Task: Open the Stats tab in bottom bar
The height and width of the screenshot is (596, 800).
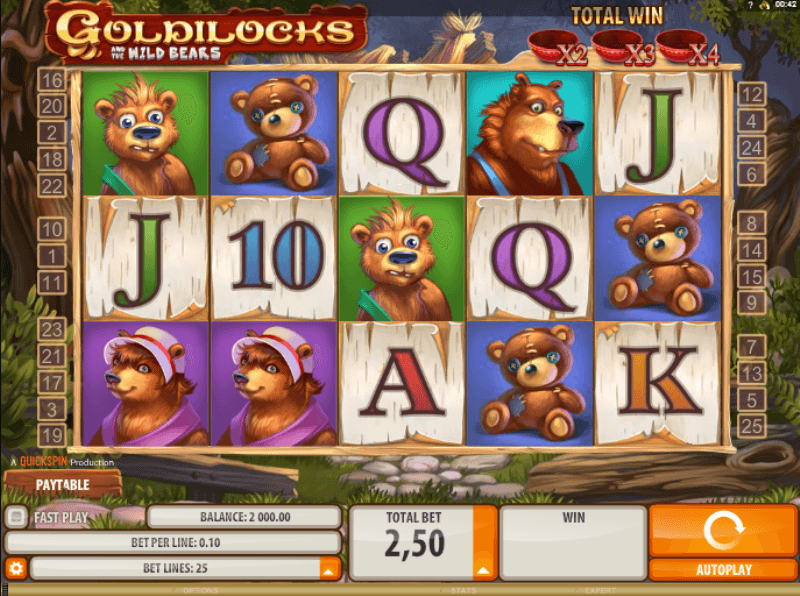Action: pos(463,591)
